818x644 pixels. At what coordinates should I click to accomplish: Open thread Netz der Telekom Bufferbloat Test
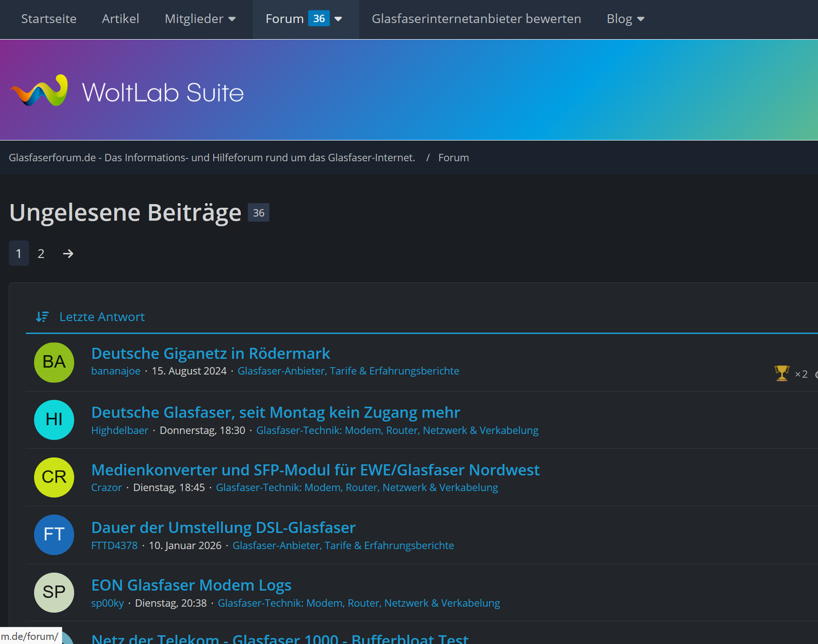pos(280,639)
